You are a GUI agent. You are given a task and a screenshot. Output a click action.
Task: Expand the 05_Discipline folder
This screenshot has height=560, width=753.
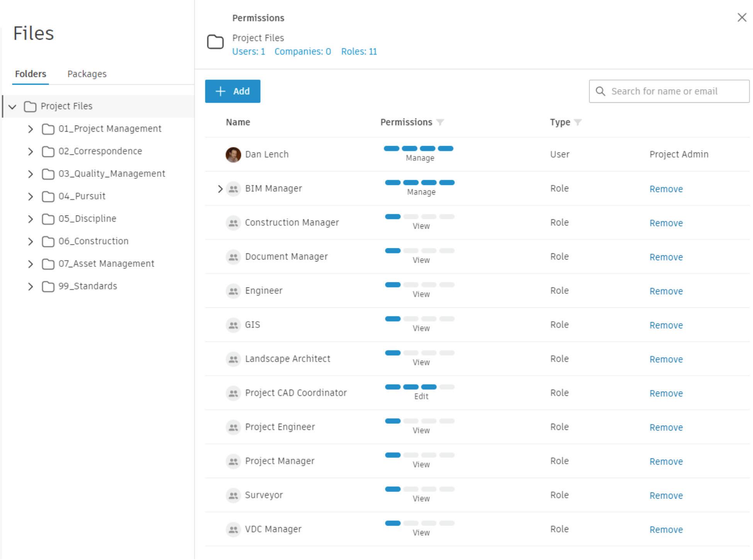point(31,219)
